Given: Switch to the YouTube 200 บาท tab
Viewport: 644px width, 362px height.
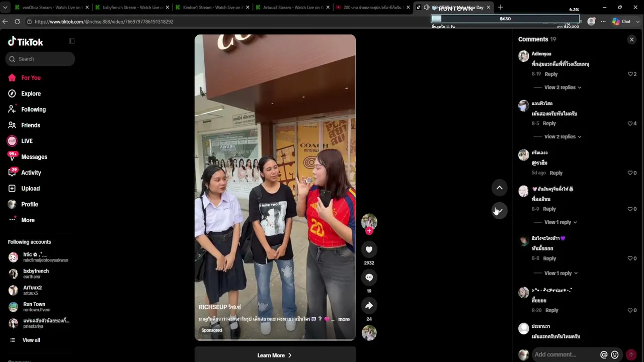Looking at the screenshot, I should (372, 8).
